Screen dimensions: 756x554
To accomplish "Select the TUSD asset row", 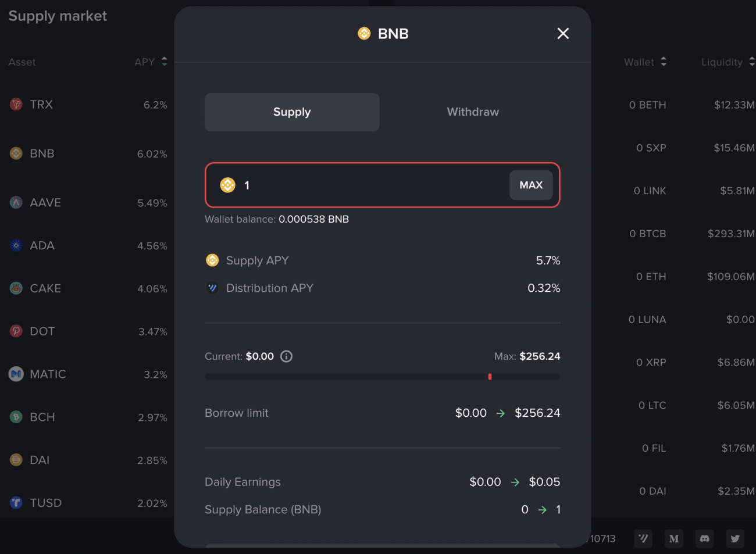I will [x=87, y=503].
